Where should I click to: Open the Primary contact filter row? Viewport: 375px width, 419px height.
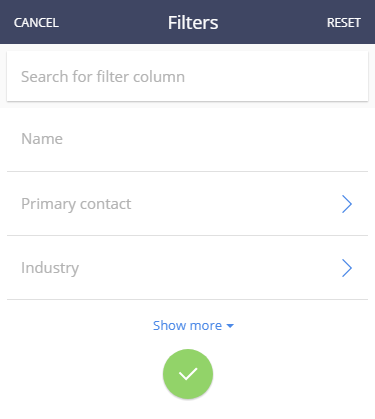coord(187,204)
